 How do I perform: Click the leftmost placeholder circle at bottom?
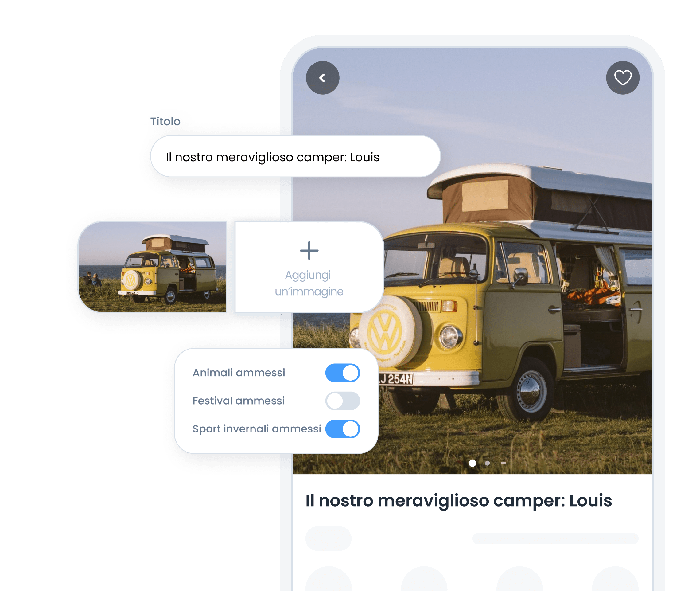coord(329,581)
